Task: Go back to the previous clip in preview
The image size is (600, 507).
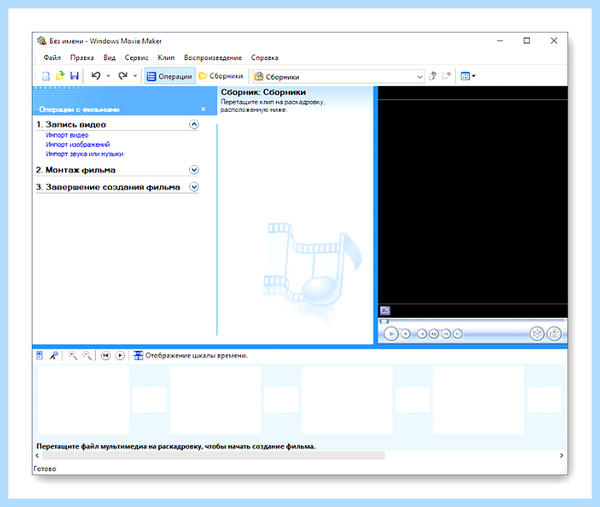Action: coord(422,334)
